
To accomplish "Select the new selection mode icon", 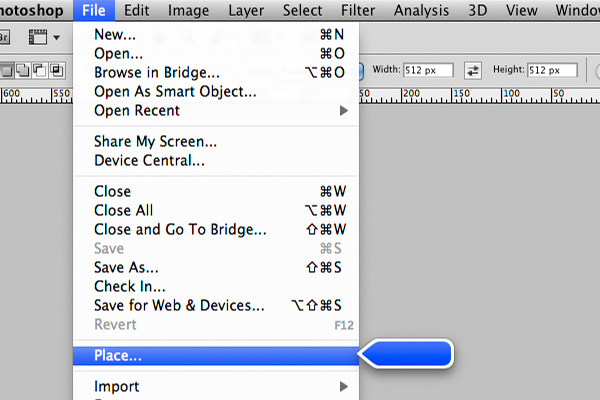I will pos(7,71).
